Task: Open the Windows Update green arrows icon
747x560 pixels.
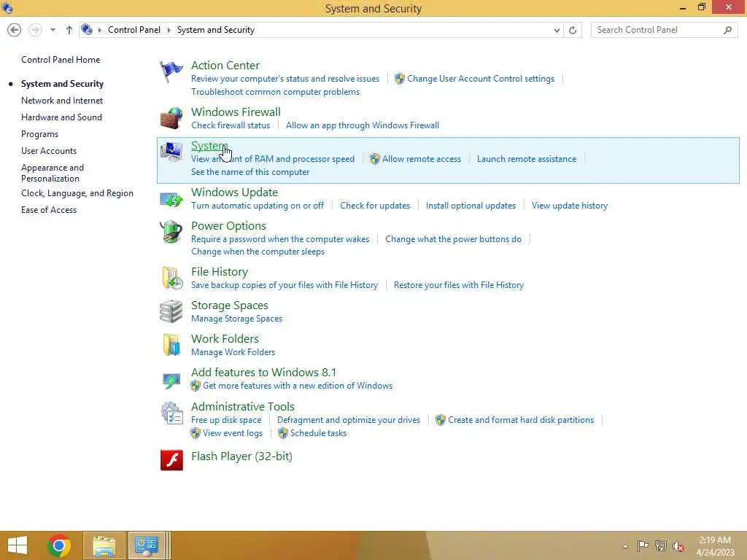Action: tap(171, 199)
